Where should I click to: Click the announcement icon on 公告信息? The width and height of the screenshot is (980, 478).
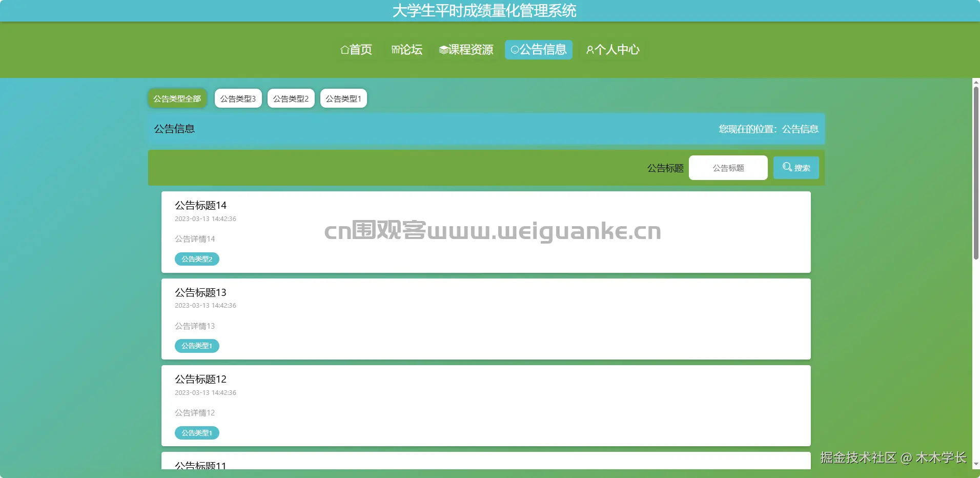point(514,50)
